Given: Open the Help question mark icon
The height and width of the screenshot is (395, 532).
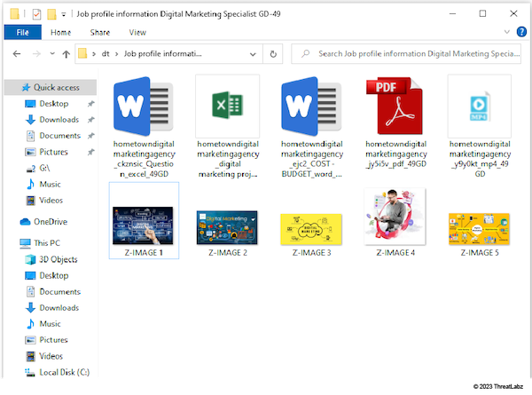Looking at the screenshot, I should click(521, 32).
